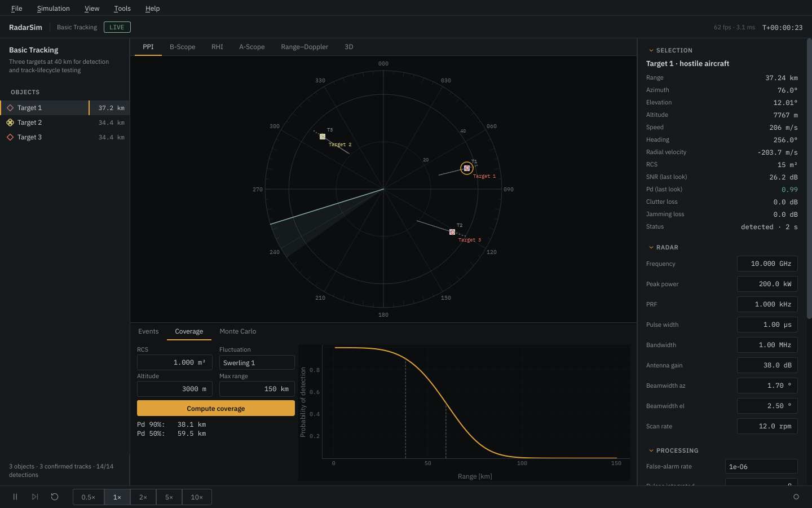812x508 pixels.
Task: Set playback speed to 1×
Action: (117, 497)
